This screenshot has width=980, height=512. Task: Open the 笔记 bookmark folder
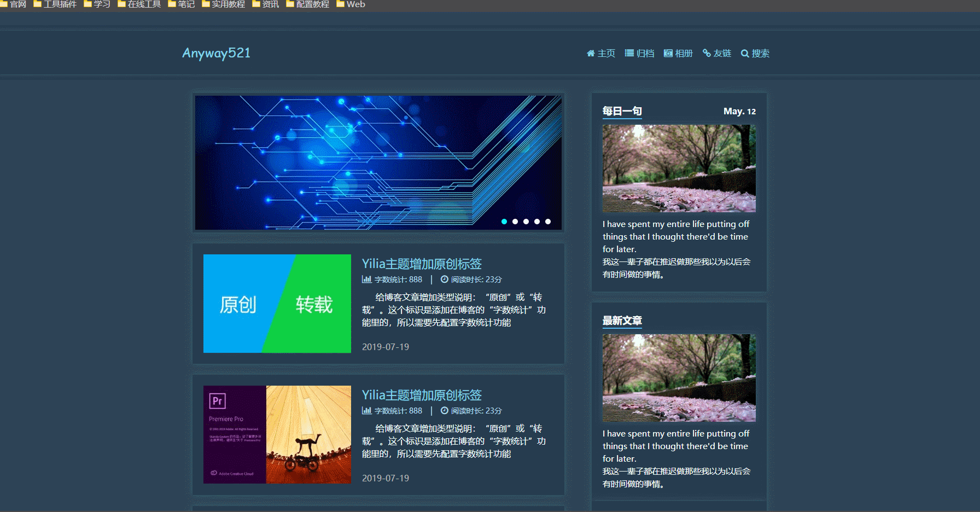(x=182, y=4)
